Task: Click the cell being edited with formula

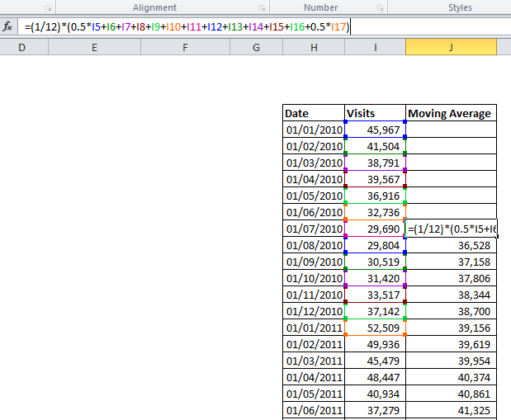Action: point(452,229)
